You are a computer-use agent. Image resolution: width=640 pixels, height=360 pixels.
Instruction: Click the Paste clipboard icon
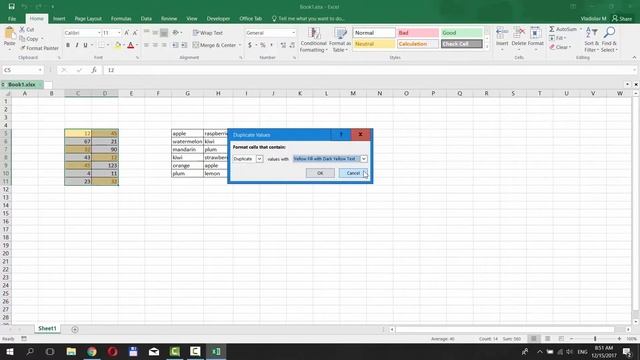9,34
